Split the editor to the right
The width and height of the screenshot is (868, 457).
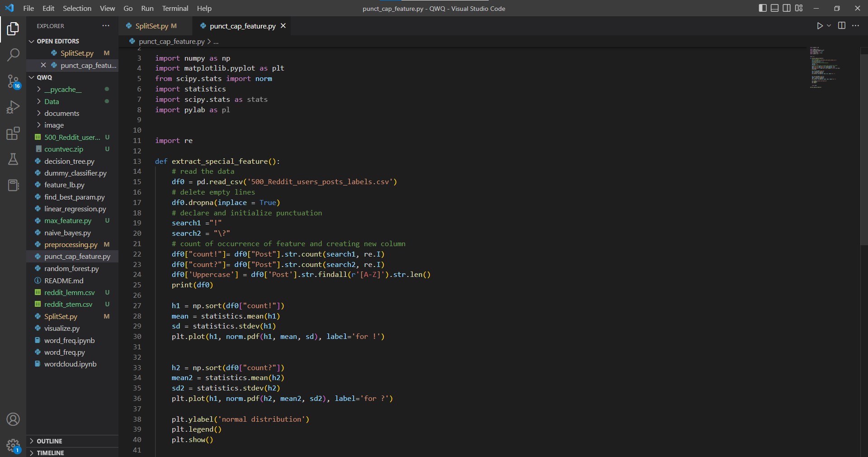(842, 26)
